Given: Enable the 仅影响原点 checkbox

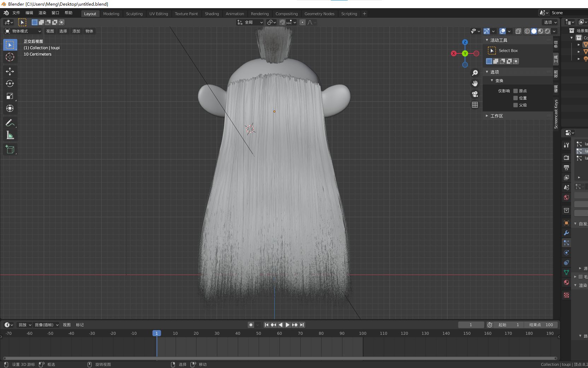Looking at the screenshot, I should point(516,91).
